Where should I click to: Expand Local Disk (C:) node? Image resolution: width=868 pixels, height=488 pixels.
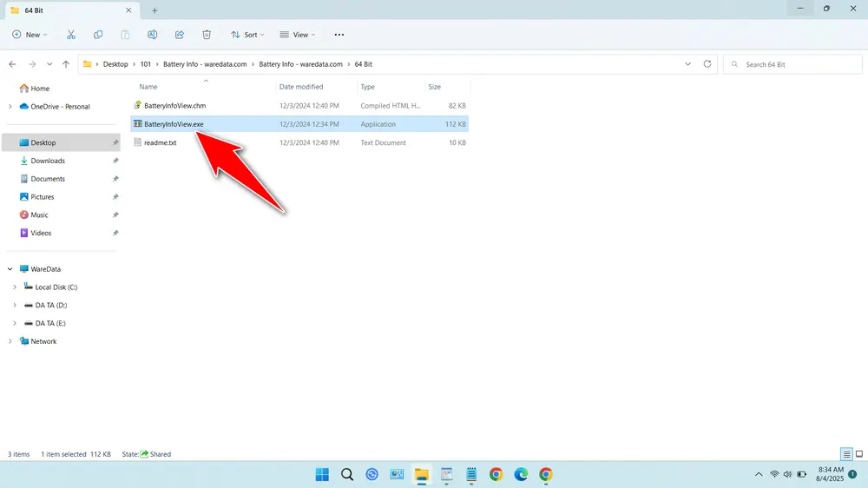pos(15,287)
